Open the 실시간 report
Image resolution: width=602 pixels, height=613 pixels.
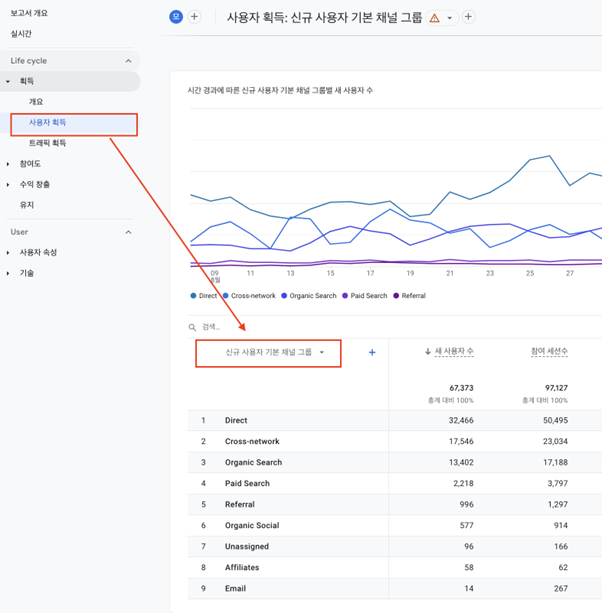click(21, 34)
